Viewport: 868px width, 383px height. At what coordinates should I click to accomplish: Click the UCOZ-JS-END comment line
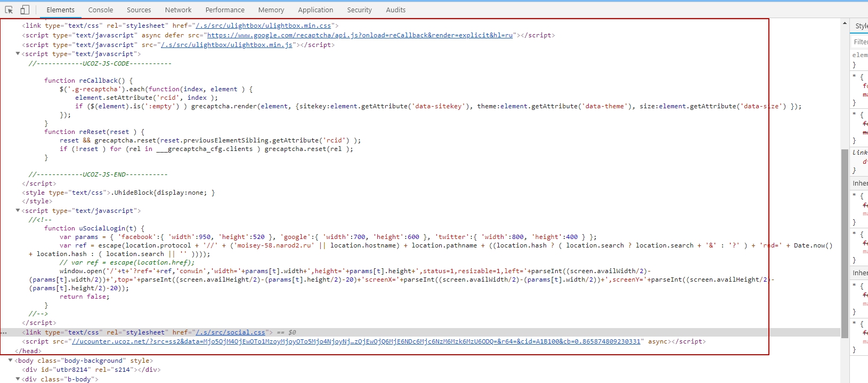point(98,174)
